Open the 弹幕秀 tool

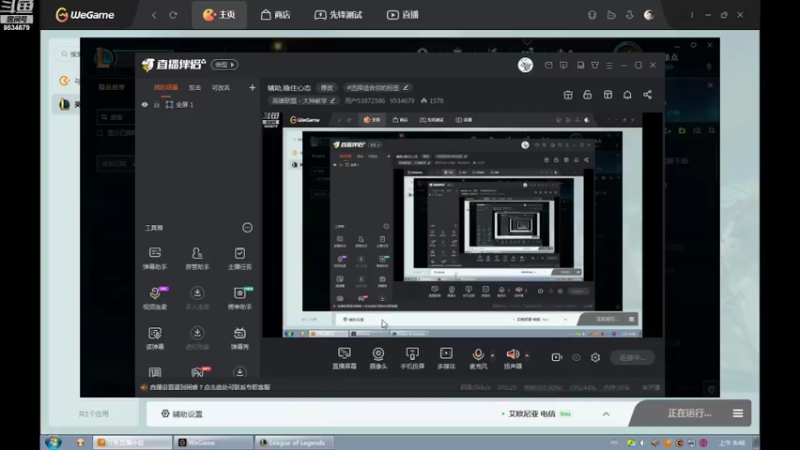239,338
